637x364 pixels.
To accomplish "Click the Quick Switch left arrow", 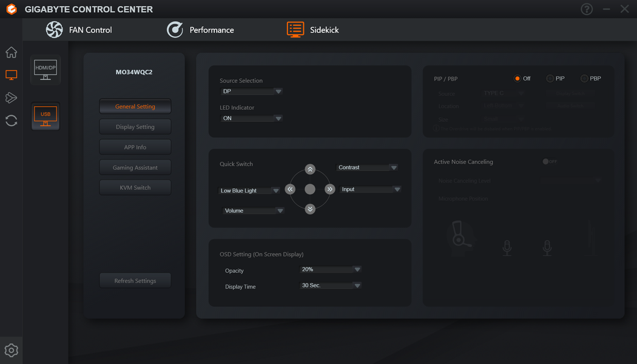I will [290, 189].
